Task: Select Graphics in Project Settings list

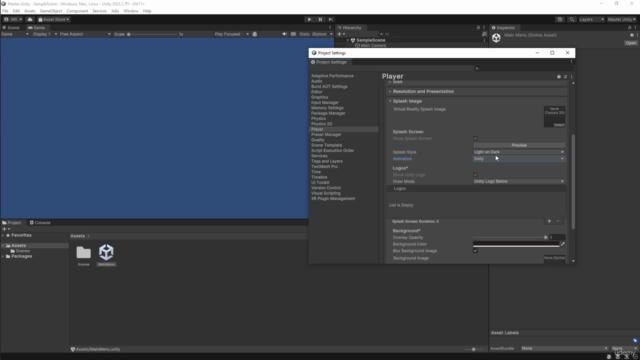Action: [x=319, y=97]
